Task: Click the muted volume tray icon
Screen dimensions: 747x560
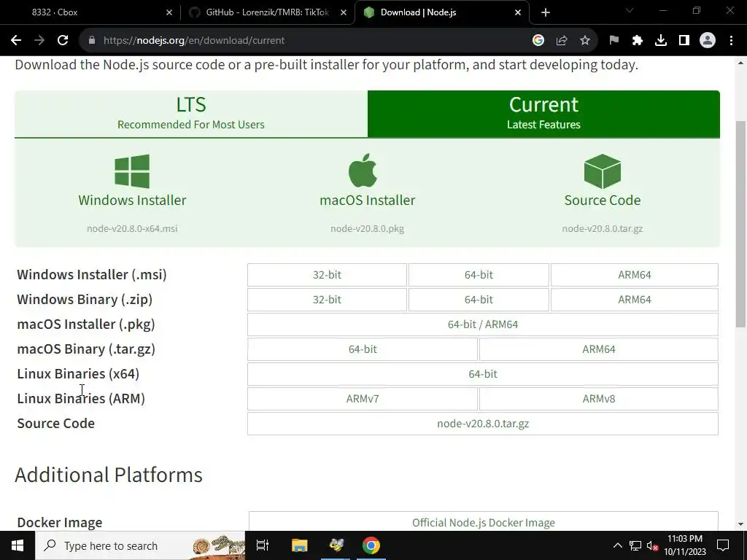Action: [x=653, y=545]
